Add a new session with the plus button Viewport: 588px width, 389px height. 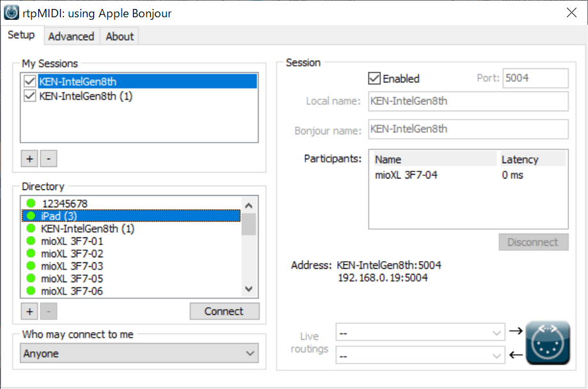pyautogui.click(x=29, y=159)
